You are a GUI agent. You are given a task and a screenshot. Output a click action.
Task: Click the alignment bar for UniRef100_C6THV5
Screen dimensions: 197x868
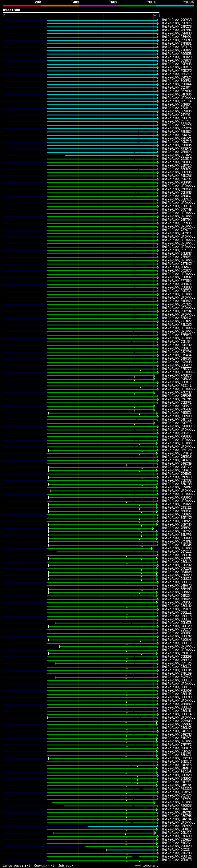[111, 155]
